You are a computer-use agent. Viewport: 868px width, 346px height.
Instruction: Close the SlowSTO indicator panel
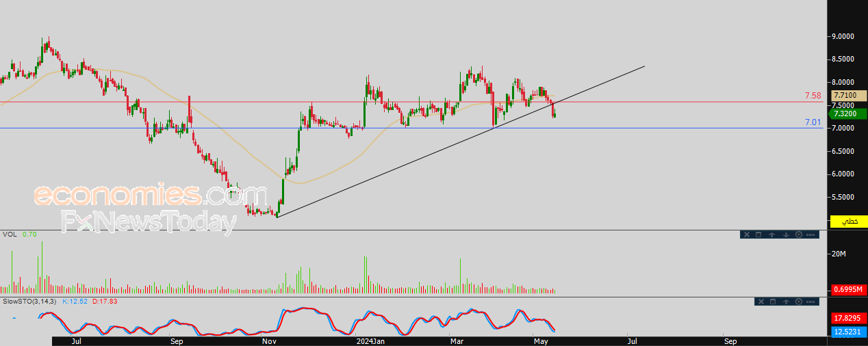(761, 302)
